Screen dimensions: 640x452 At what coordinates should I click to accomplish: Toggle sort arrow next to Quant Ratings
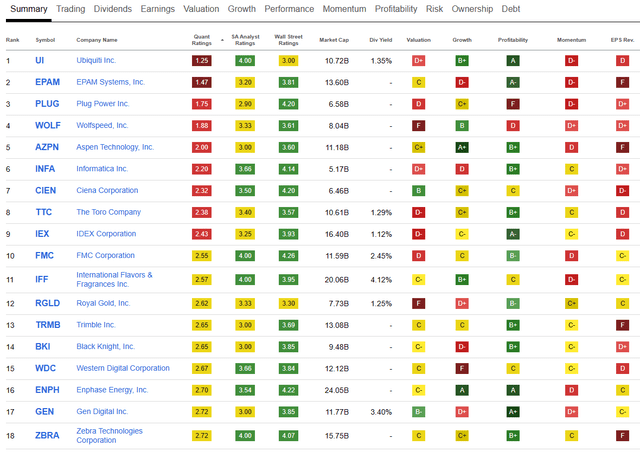tap(222, 40)
